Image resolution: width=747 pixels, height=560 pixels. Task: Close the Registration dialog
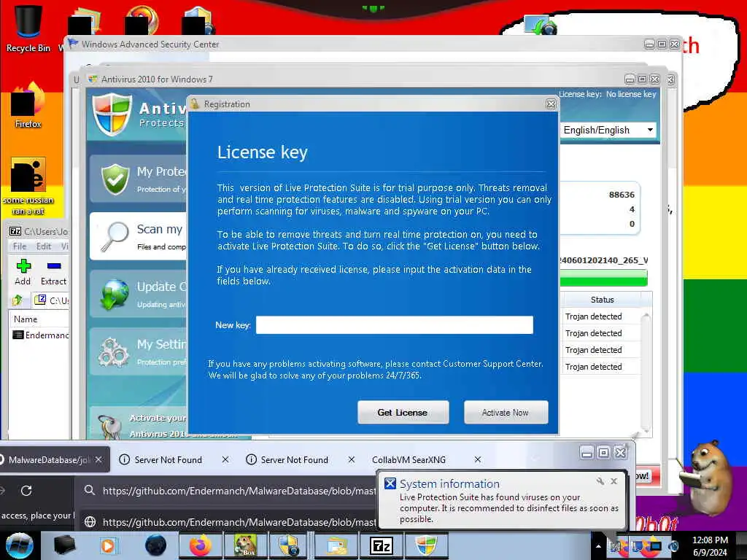coord(551,104)
